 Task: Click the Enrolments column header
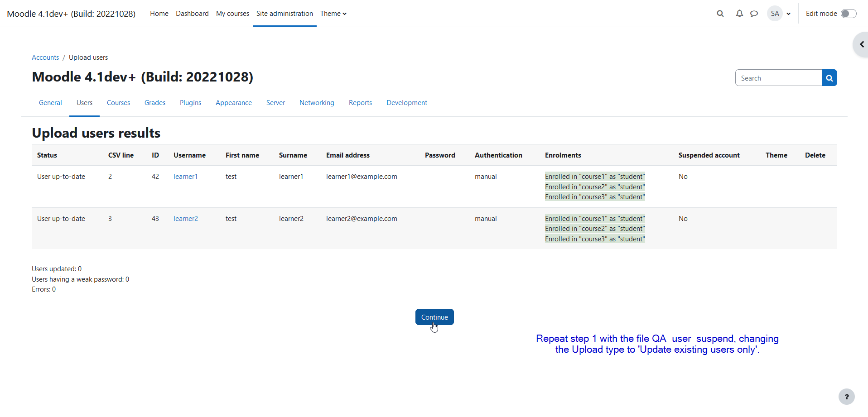pos(563,155)
